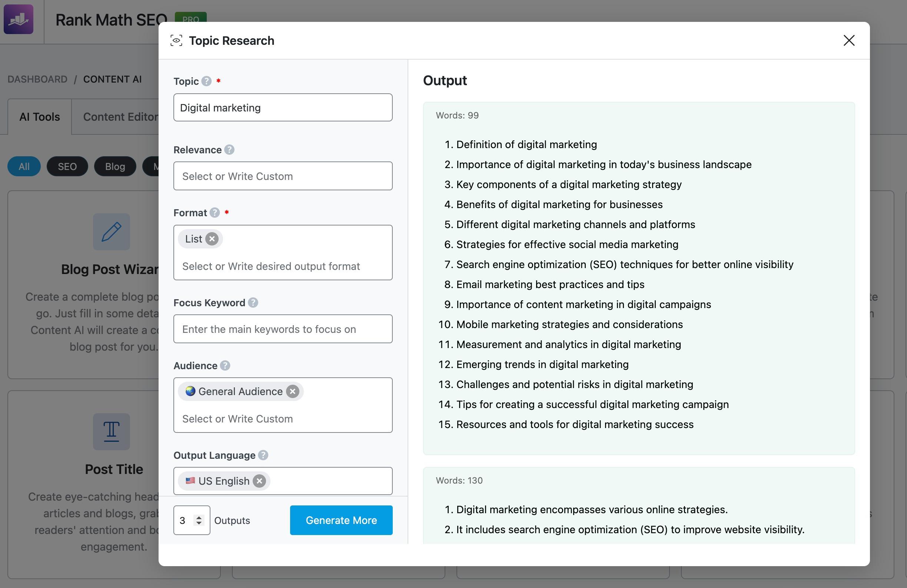Click 'Digital marketing encompasses various online strategies.'
This screenshot has height=588, width=907.
point(592,510)
